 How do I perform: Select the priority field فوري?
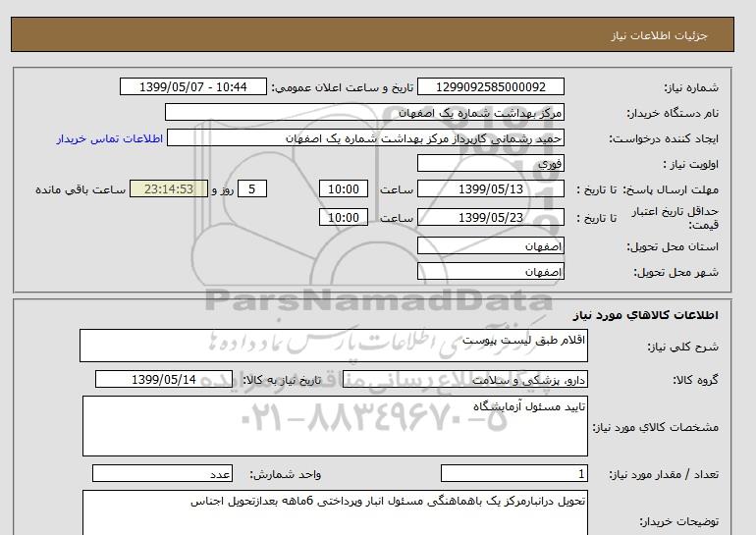pos(490,163)
